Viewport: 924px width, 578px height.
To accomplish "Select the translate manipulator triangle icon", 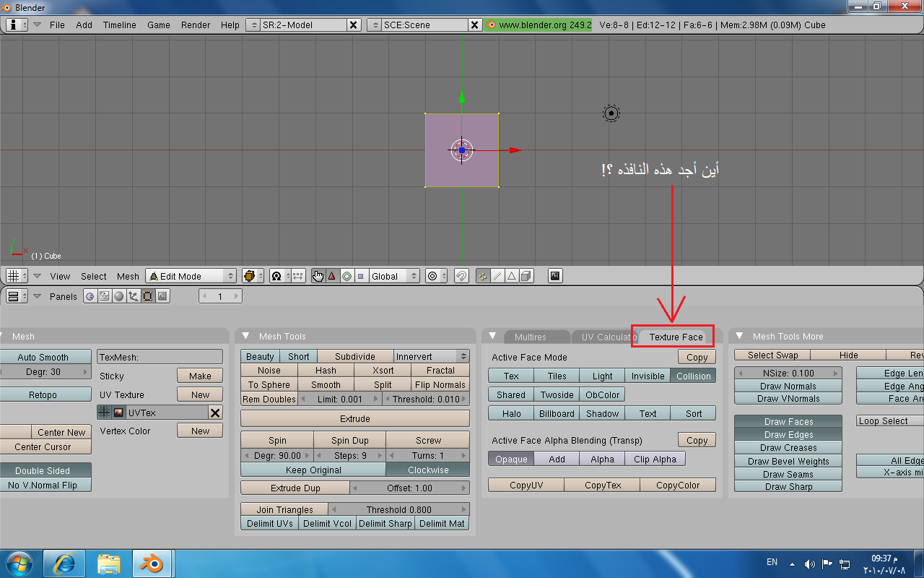I will 332,276.
